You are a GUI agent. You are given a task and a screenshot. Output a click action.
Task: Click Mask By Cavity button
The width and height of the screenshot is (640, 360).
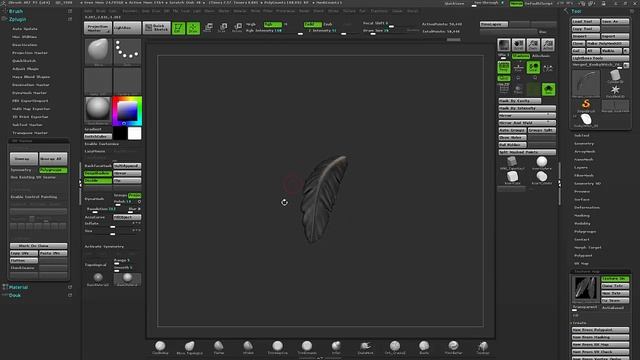(520, 101)
